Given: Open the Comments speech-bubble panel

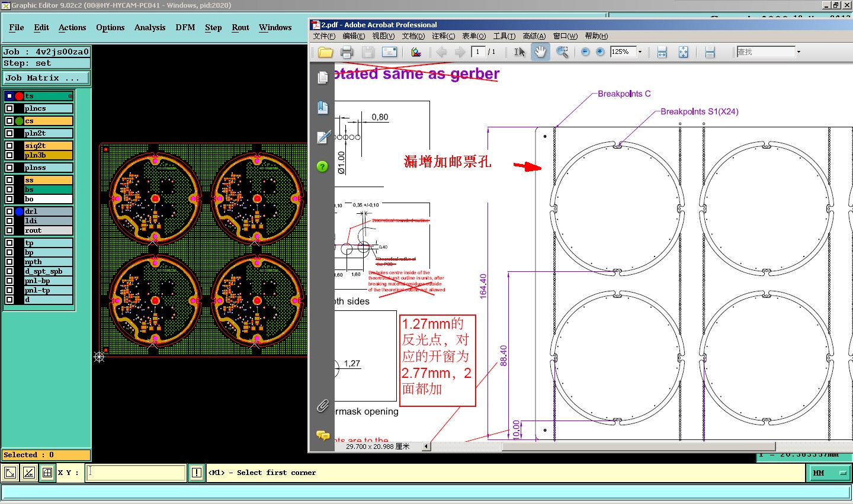Looking at the screenshot, I should coord(323,435).
